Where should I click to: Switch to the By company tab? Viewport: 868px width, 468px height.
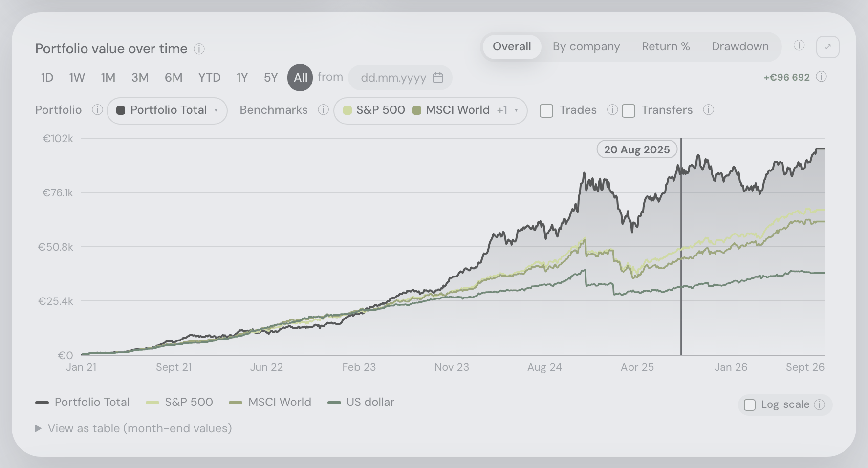coord(586,46)
